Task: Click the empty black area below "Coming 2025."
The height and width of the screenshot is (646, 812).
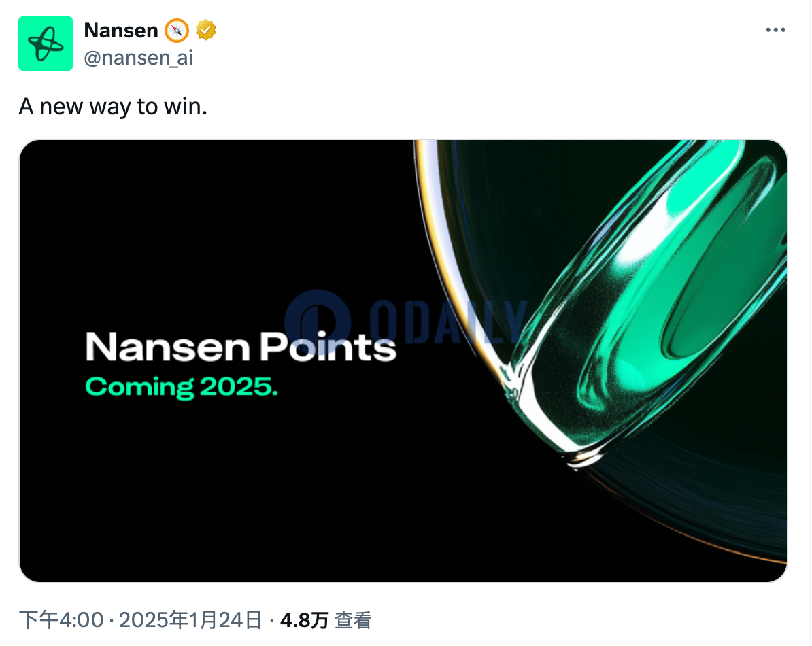Action: pyautogui.click(x=204, y=490)
